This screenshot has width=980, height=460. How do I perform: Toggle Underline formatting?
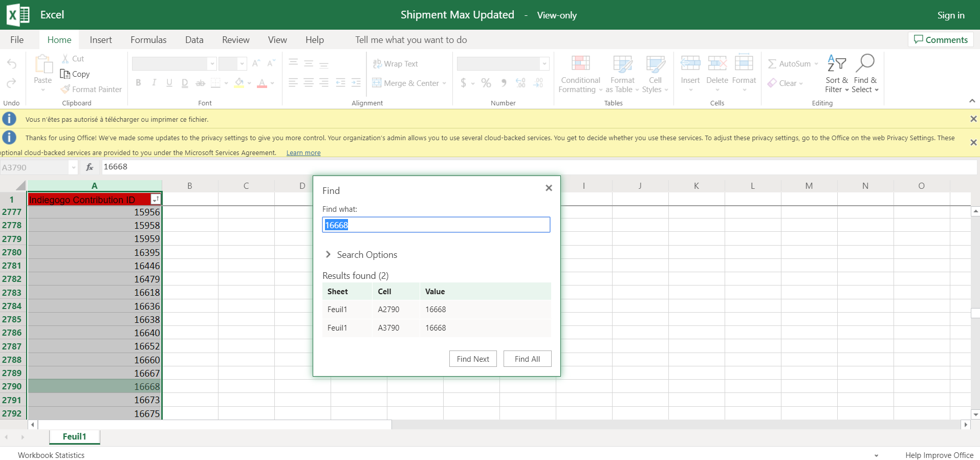tap(169, 83)
